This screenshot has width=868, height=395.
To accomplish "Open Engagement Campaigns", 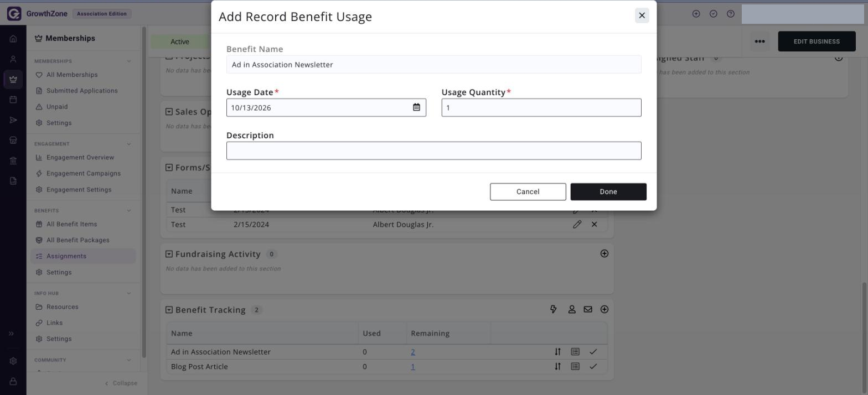I will pos(83,173).
